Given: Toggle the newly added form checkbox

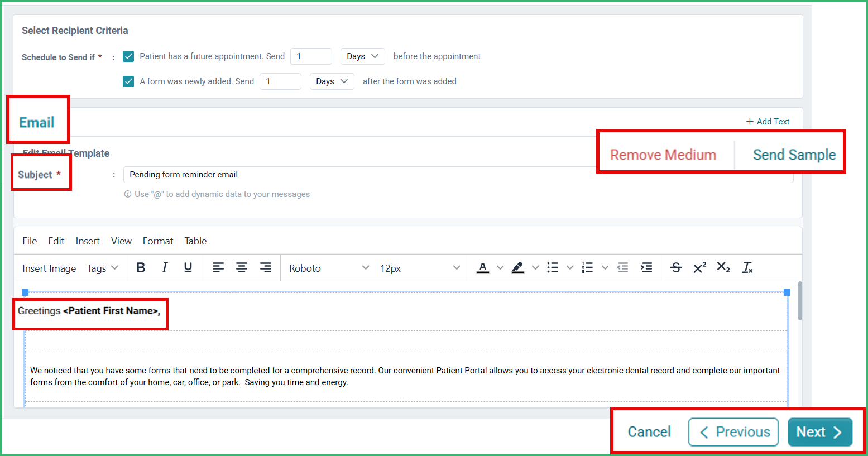Looking at the screenshot, I should click(128, 81).
